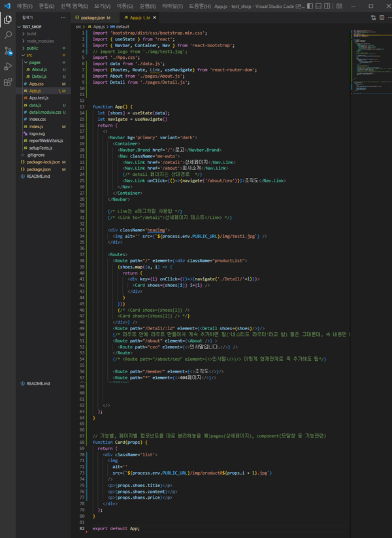392x538 pixels.
Task: Click the default breadcrumb symbol
Action: tap(120, 26)
